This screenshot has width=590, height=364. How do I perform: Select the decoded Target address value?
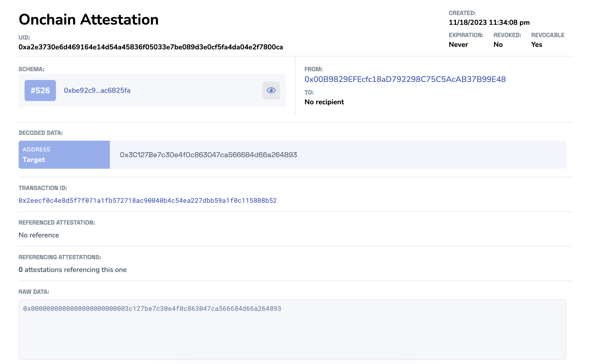tap(208, 155)
